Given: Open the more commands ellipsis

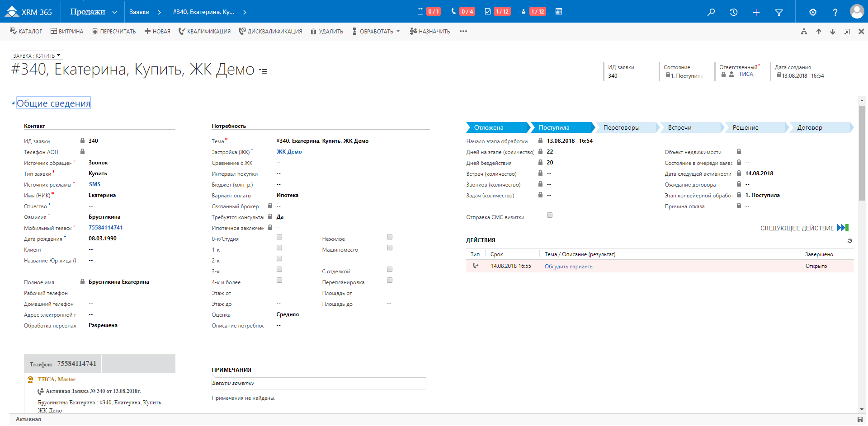Looking at the screenshot, I should (463, 31).
